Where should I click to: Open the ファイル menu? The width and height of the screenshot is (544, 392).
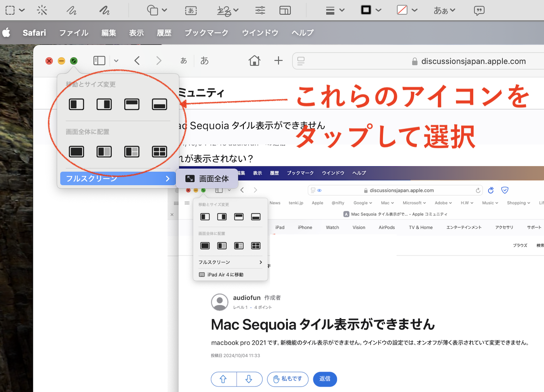[74, 33]
